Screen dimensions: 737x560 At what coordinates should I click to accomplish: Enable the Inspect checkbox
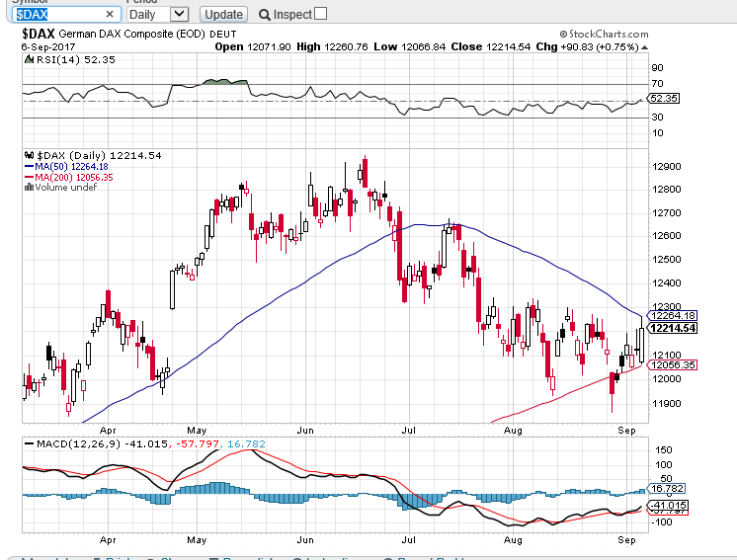[x=320, y=14]
